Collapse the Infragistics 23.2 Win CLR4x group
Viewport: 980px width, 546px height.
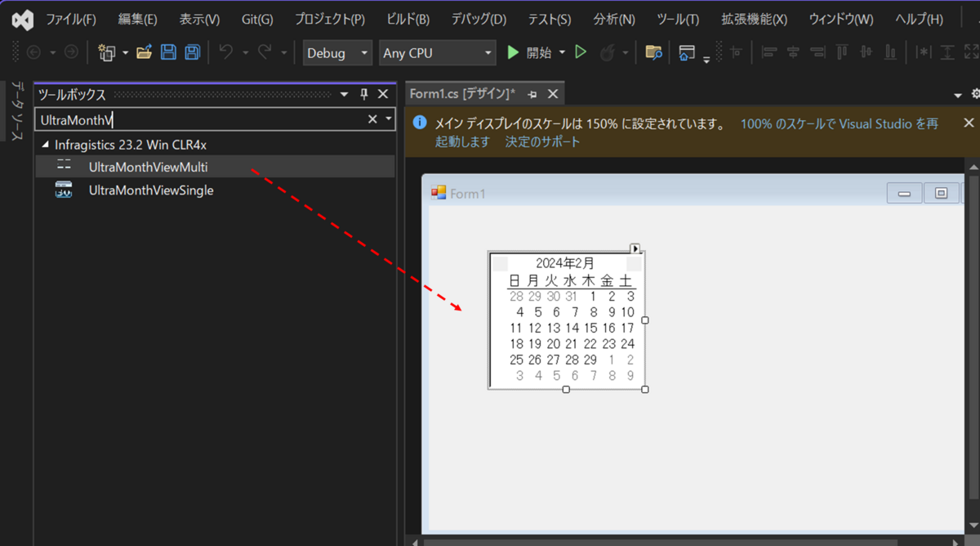click(x=45, y=145)
